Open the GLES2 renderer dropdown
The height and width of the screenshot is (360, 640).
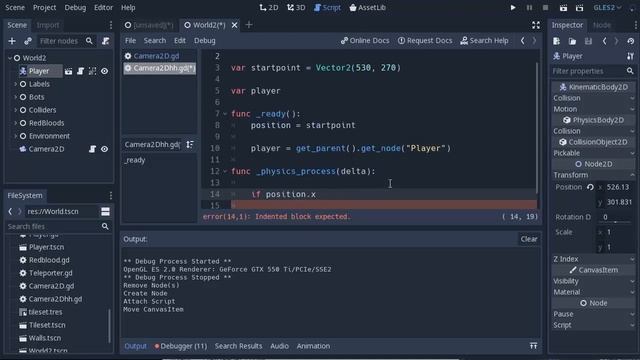click(x=607, y=8)
